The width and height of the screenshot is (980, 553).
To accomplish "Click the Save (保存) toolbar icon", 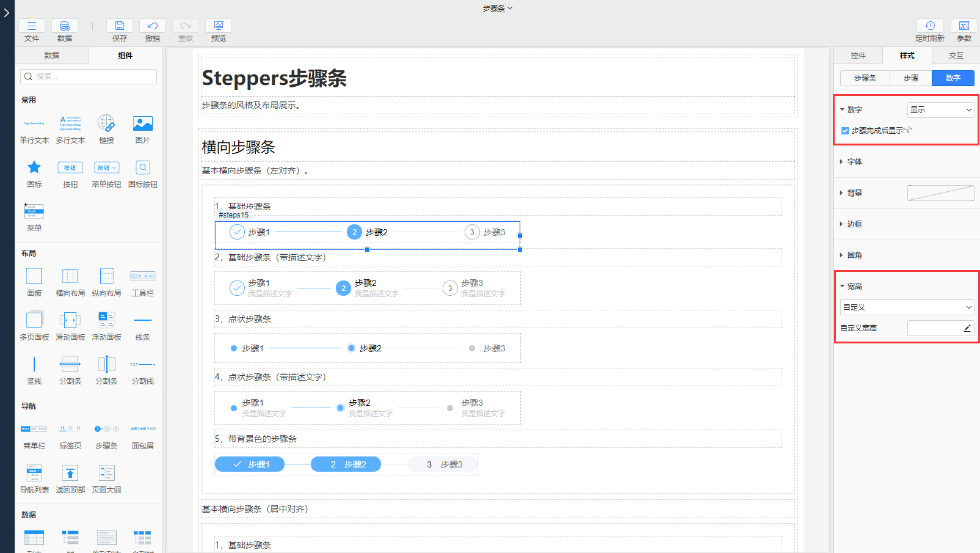I will click(120, 26).
